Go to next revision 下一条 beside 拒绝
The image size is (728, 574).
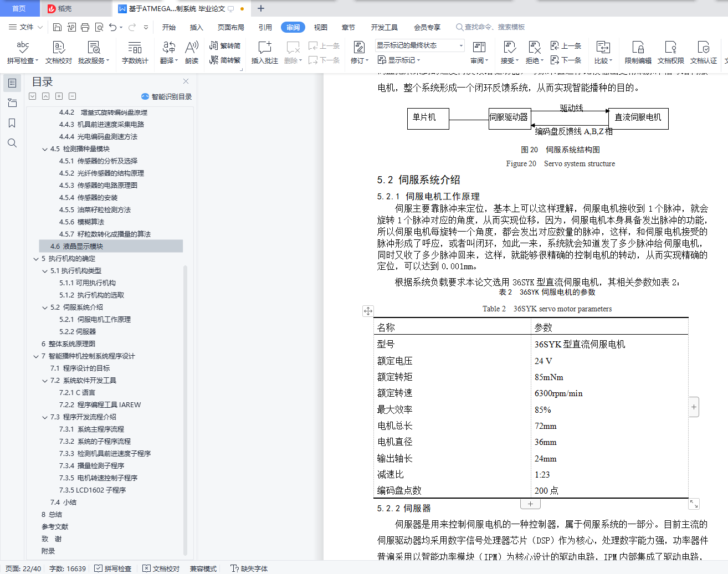pyautogui.click(x=566, y=60)
